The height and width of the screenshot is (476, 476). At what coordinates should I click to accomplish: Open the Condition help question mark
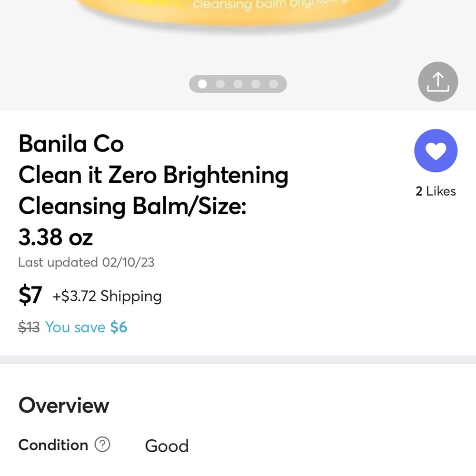[102, 445]
